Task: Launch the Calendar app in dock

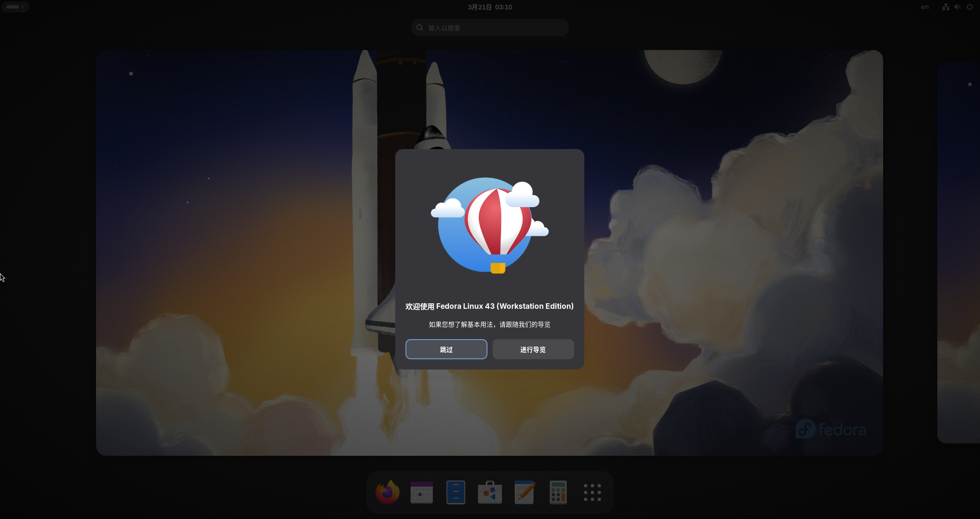Action: (x=421, y=492)
